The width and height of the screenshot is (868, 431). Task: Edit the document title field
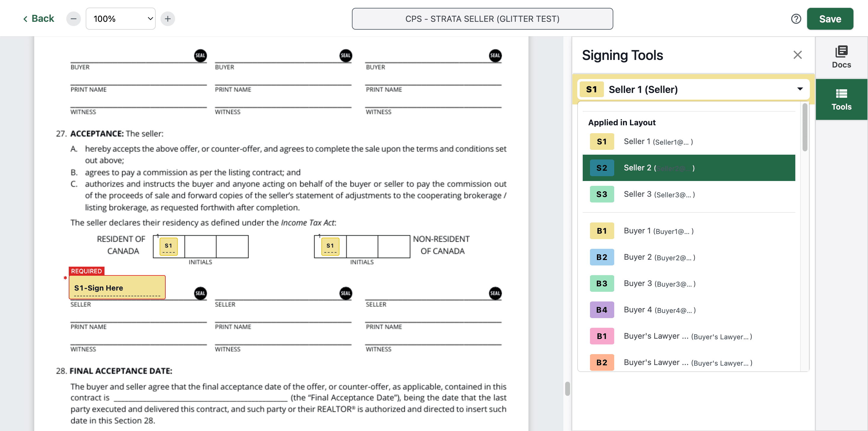[x=482, y=19]
